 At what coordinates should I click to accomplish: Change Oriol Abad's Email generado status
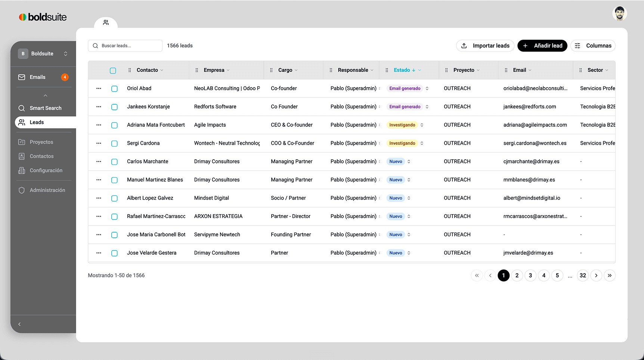tap(408, 89)
